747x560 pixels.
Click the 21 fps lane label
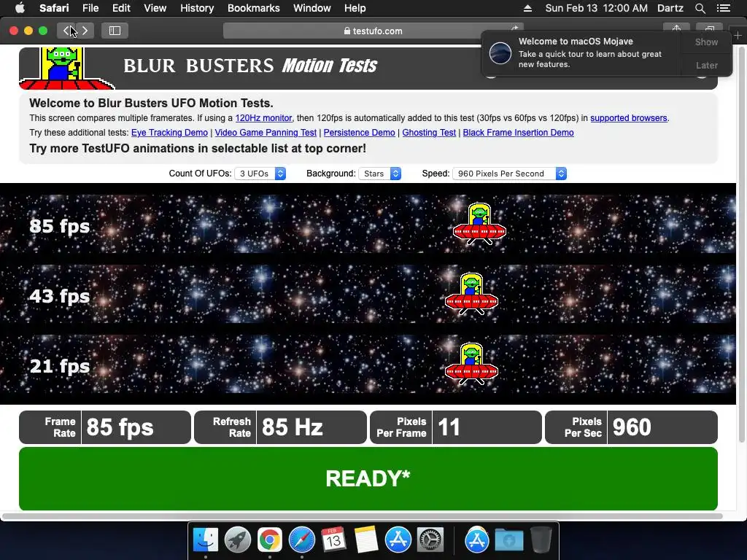[x=60, y=366]
